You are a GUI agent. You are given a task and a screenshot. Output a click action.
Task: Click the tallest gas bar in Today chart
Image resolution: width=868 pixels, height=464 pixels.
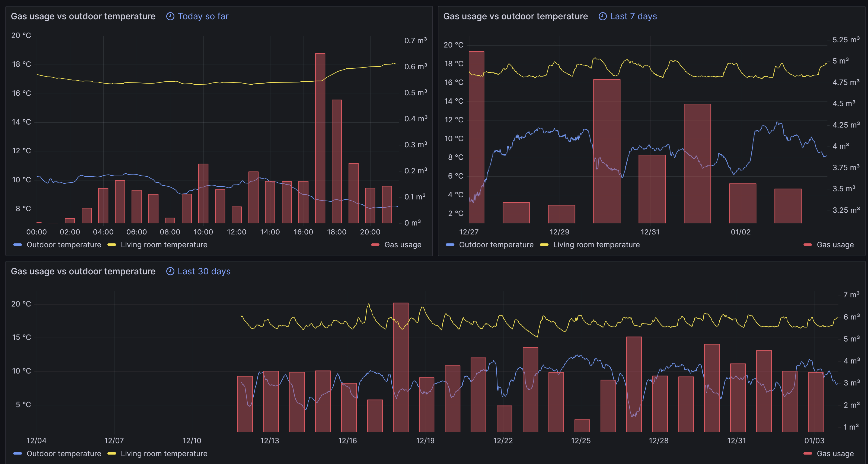point(320,138)
